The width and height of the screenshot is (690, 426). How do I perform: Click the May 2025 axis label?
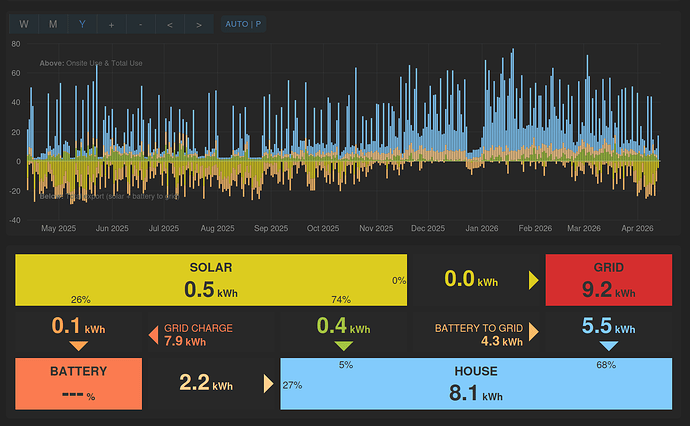(59, 228)
